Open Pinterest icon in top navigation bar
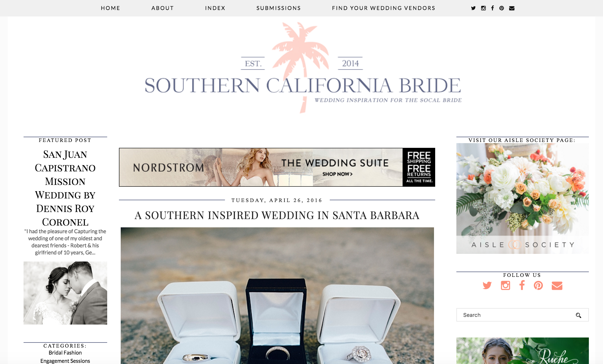603x364 pixels. tap(502, 8)
